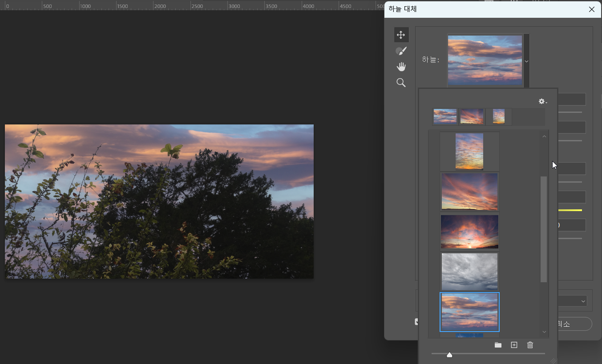Image resolution: width=602 pixels, height=364 pixels.
Task: Pick the first recently used sky thumbnail
Action: [x=445, y=116]
